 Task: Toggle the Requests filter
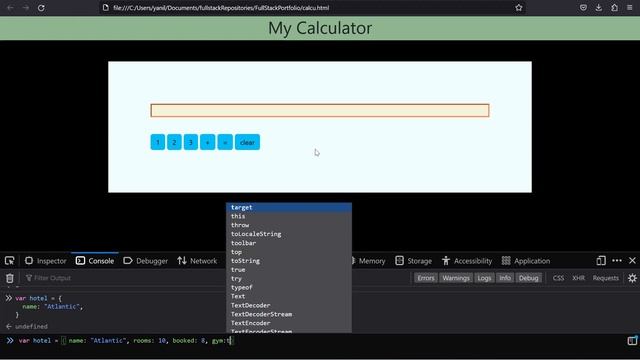[606, 278]
